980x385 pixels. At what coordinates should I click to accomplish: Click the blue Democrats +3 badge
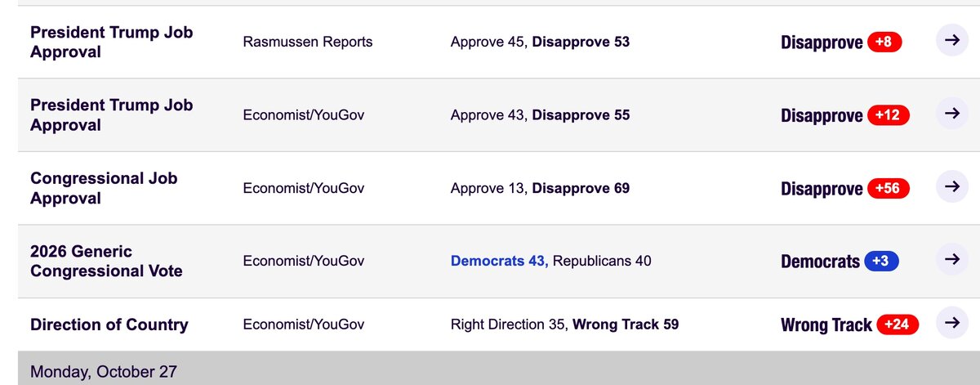point(882,262)
